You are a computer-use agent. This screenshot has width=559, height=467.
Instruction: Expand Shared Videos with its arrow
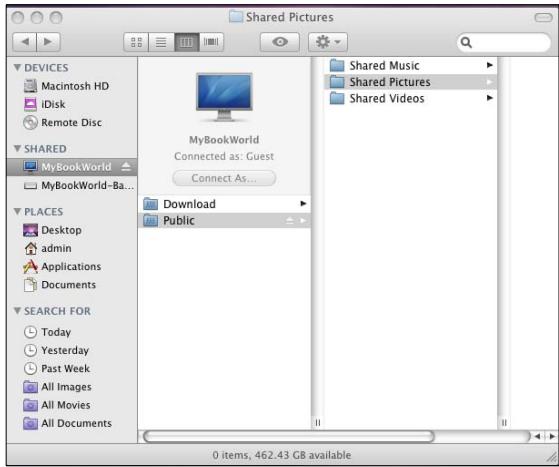pos(490,98)
